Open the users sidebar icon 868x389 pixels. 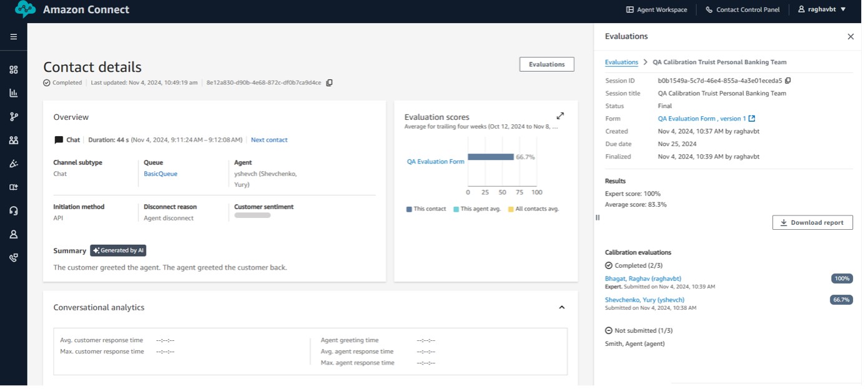click(x=13, y=140)
